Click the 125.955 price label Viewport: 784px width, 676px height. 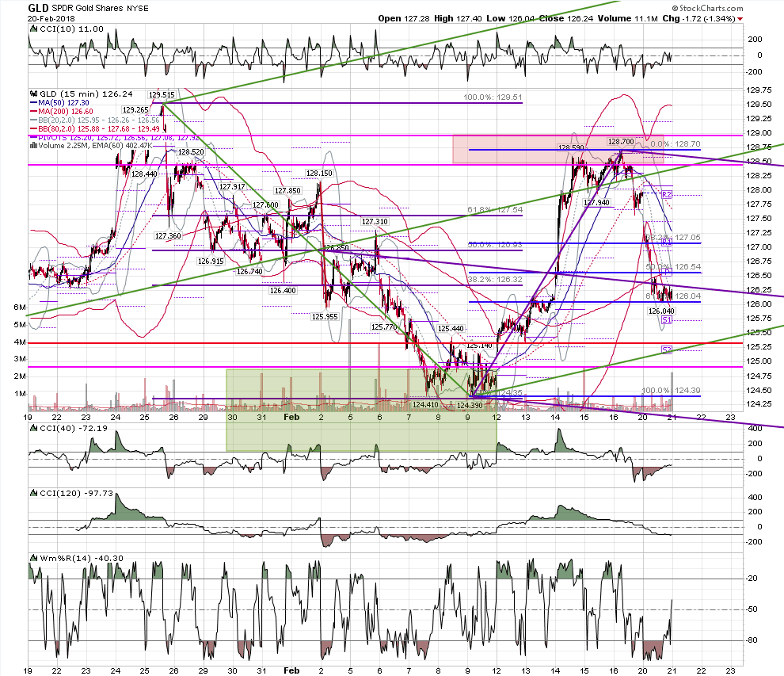click(325, 317)
